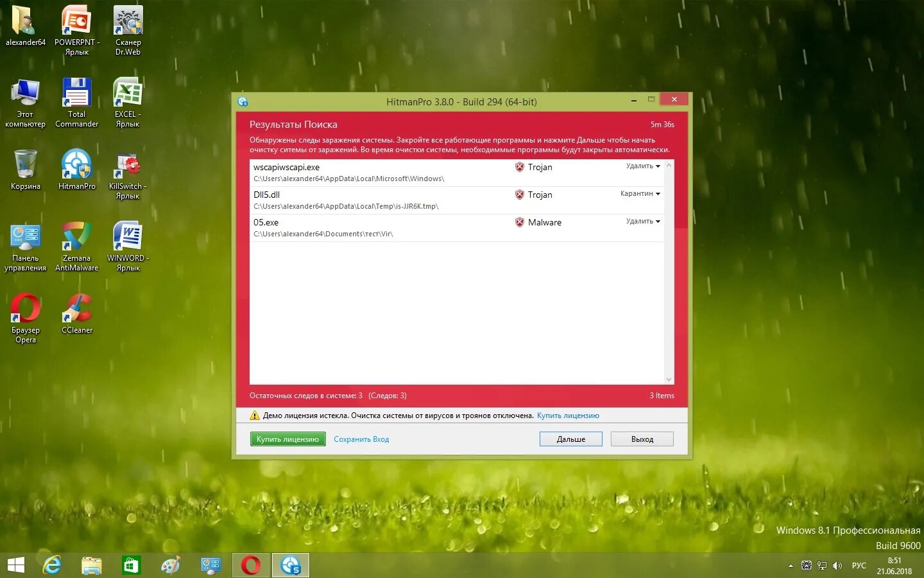Open Карантин dropdown for Dll5.dll

pyautogui.click(x=640, y=193)
